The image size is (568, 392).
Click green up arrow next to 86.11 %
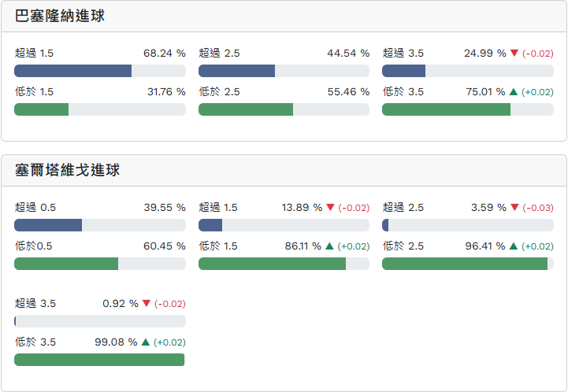(329, 246)
